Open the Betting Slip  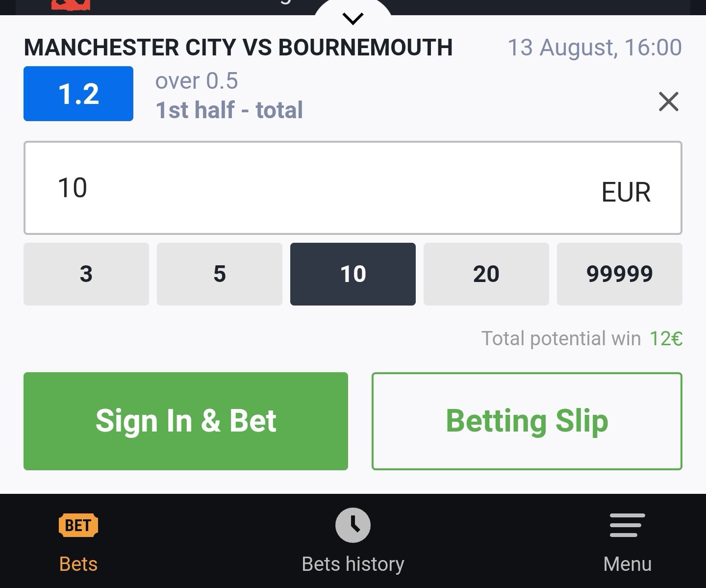[527, 421]
